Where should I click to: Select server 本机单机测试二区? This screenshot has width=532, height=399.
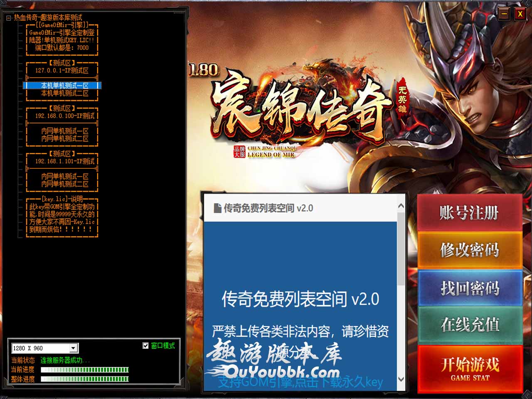pyautogui.click(x=62, y=93)
